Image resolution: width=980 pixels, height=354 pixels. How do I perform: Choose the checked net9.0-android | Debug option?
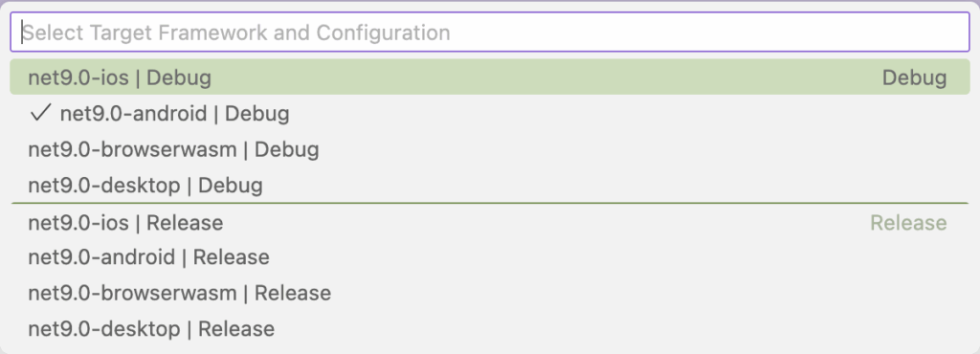[x=490, y=114]
